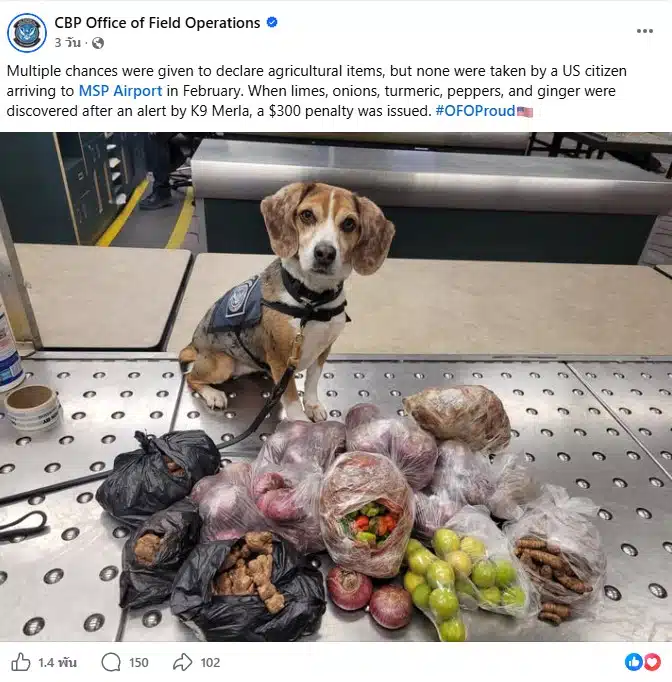Image resolution: width=672 pixels, height=682 pixels.
Task: View the 150 comments count
Action: tap(138, 662)
